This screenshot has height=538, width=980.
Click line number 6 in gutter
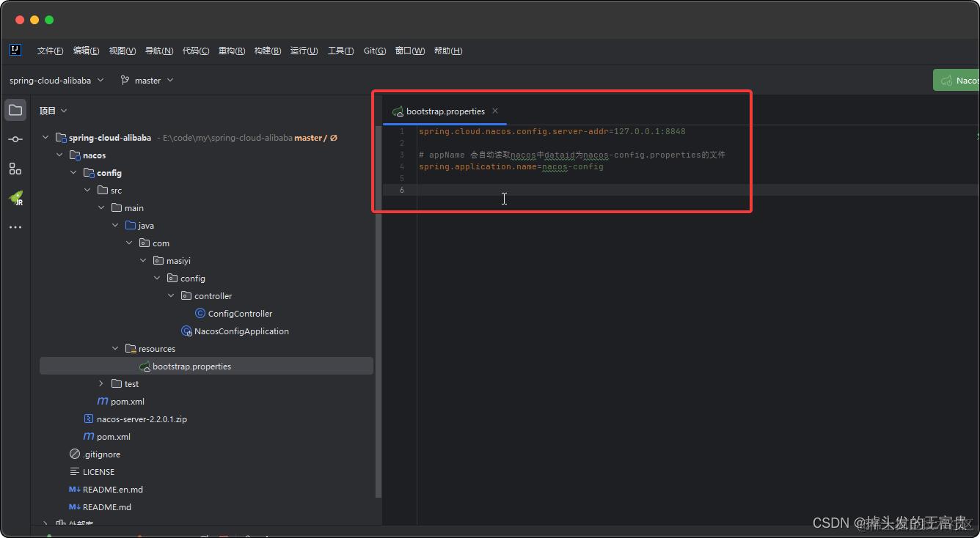pyautogui.click(x=402, y=191)
